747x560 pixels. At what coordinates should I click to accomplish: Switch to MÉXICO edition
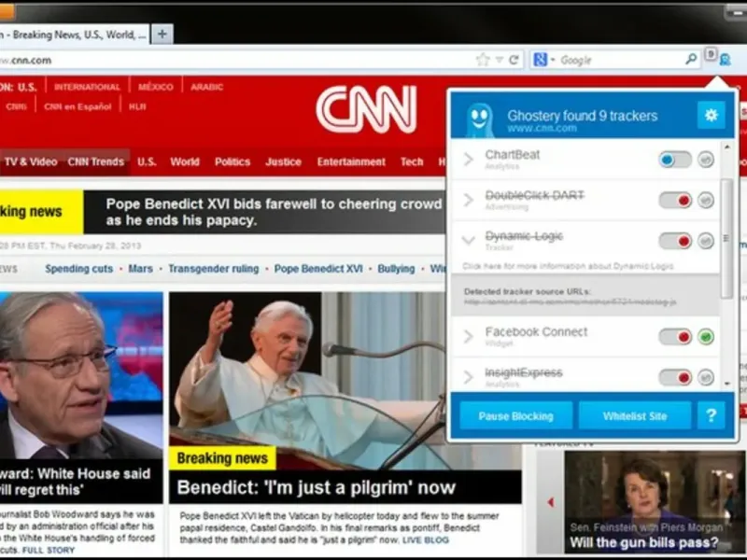[x=156, y=87]
